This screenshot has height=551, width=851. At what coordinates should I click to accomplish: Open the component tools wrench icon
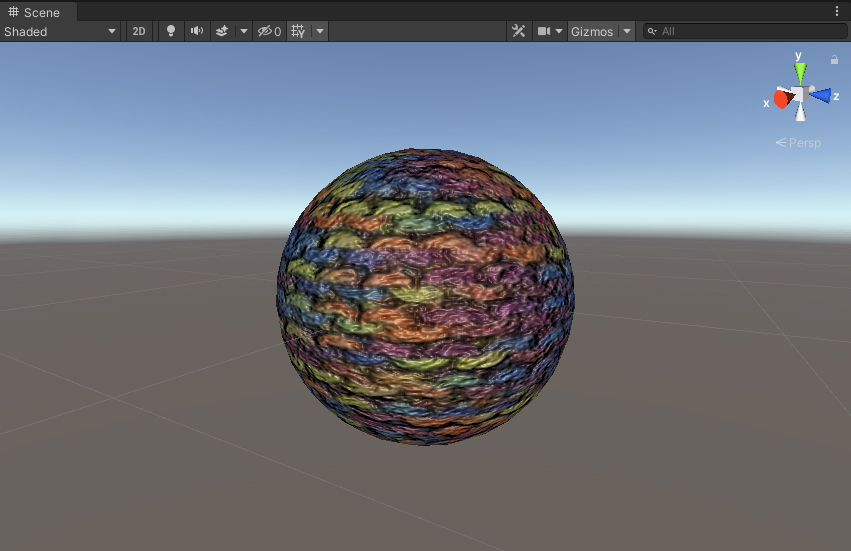coord(518,31)
